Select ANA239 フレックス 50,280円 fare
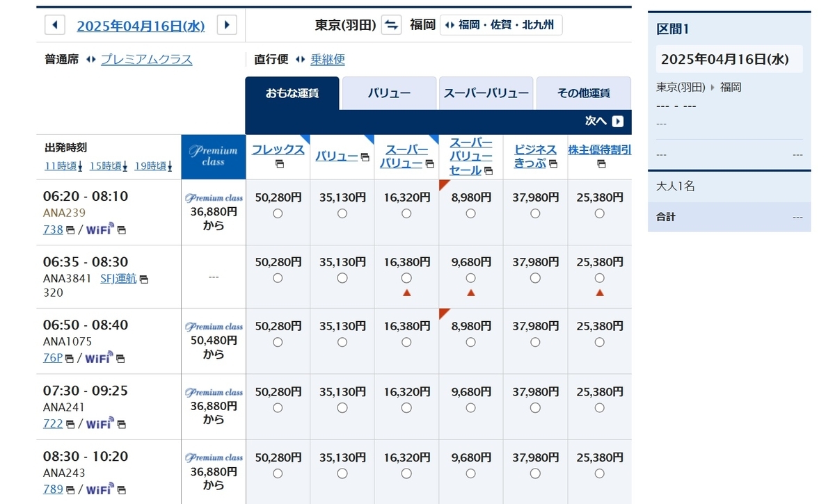 (278, 213)
